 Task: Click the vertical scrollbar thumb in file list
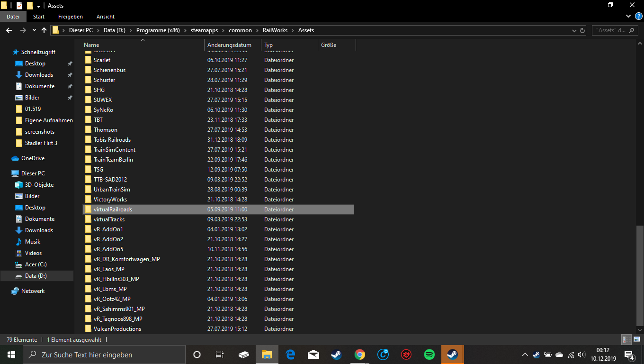[x=640, y=274]
